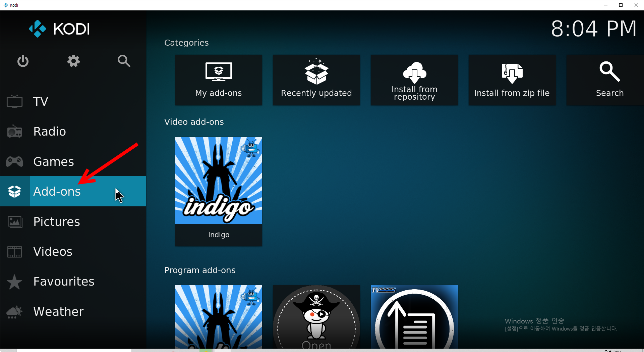Open settings via the gear icon

click(73, 61)
